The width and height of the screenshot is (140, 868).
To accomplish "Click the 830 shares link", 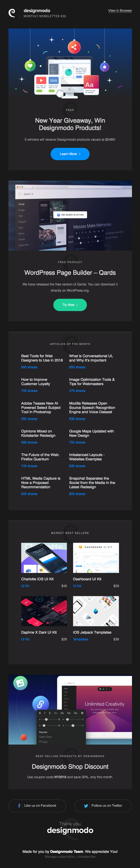I will 77,419.
